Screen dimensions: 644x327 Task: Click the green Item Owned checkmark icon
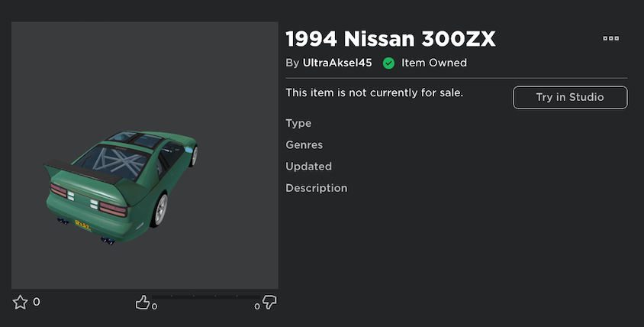click(388, 63)
